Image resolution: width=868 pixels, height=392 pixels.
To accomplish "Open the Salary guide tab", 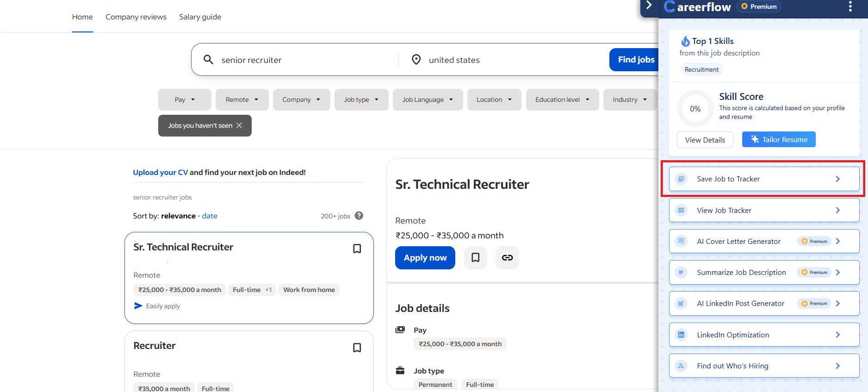I will click(x=200, y=17).
